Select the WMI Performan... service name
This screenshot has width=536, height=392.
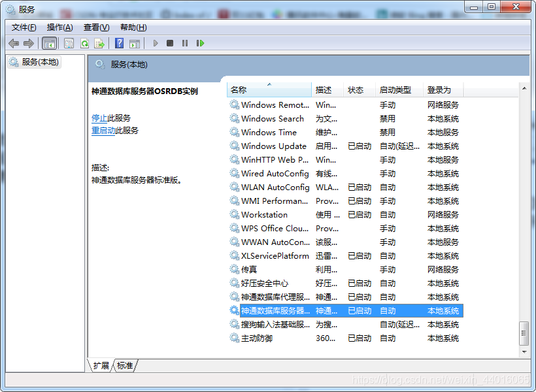tap(274, 201)
